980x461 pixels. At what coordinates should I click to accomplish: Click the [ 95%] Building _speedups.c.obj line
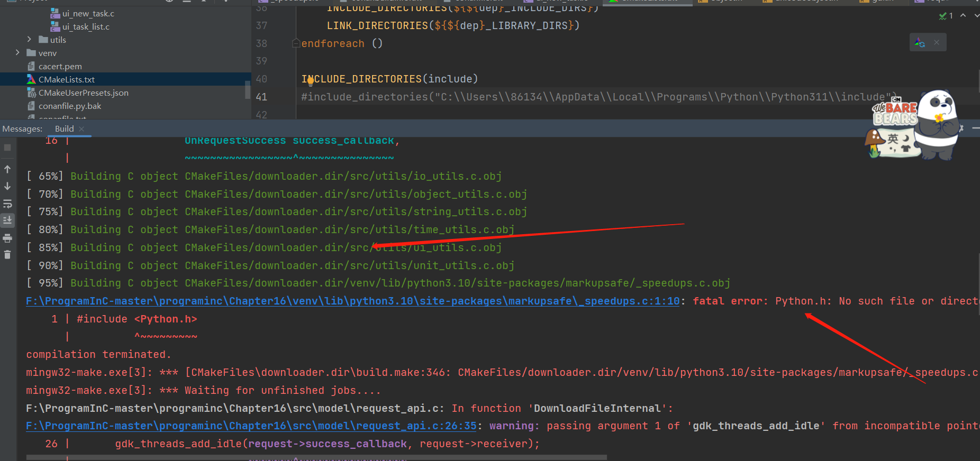coord(378,283)
